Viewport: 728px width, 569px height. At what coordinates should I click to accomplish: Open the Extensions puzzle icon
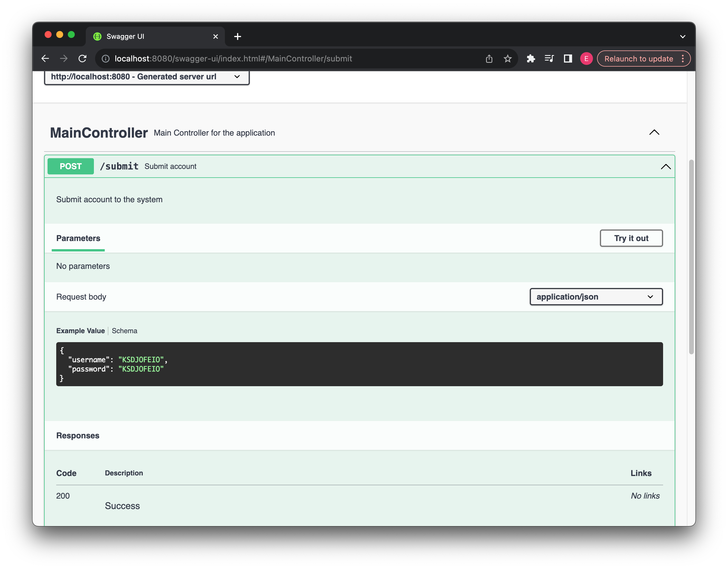click(x=531, y=59)
